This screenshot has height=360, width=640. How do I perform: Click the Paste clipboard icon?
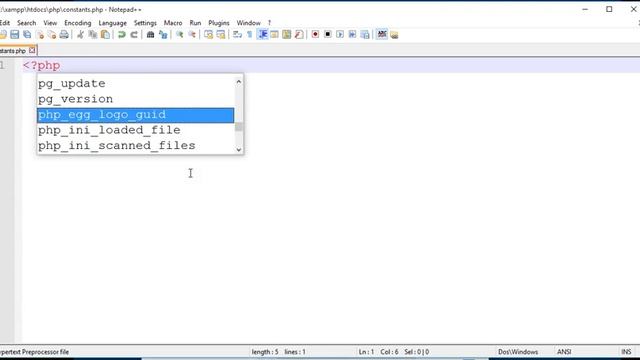click(105, 35)
